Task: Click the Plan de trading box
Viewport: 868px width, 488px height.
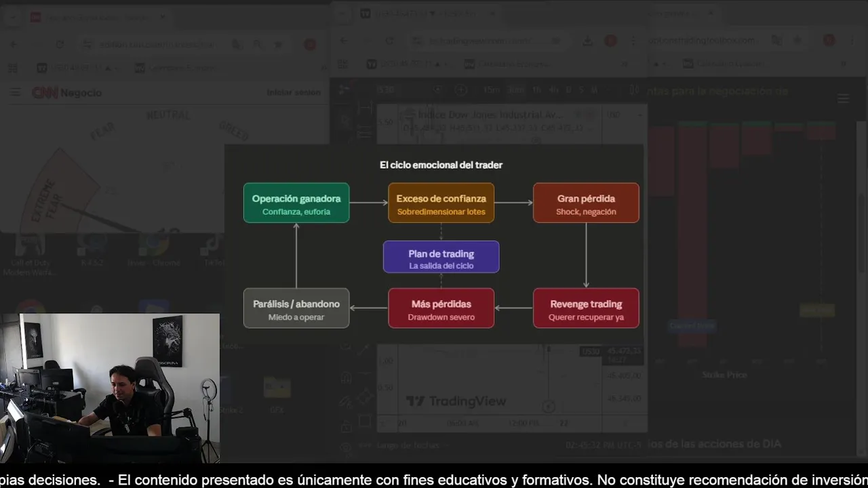Action: (x=441, y=257)
